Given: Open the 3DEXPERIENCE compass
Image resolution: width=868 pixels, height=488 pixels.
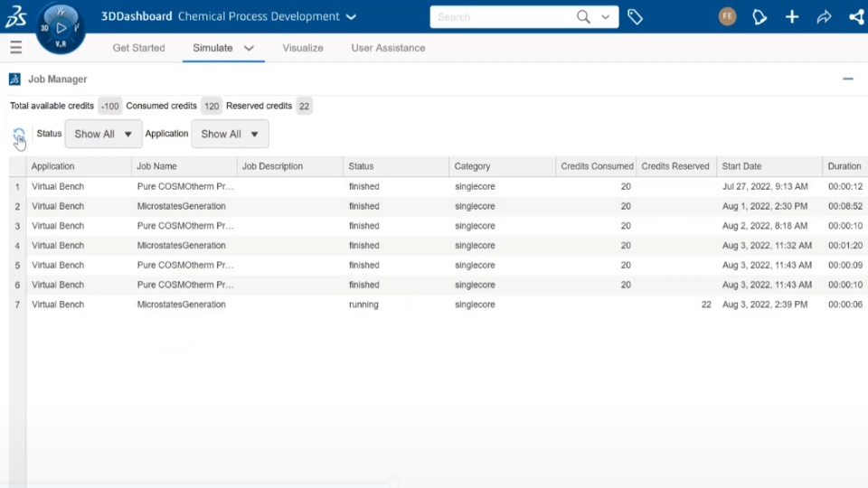Looking at the screenshot, I should click(61, 27).
